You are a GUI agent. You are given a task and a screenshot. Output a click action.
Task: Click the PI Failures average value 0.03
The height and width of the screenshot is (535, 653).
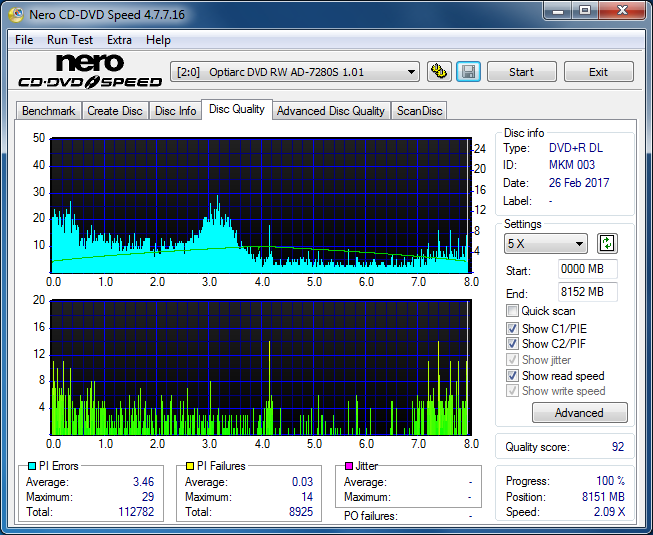click(x=302, y=482)
